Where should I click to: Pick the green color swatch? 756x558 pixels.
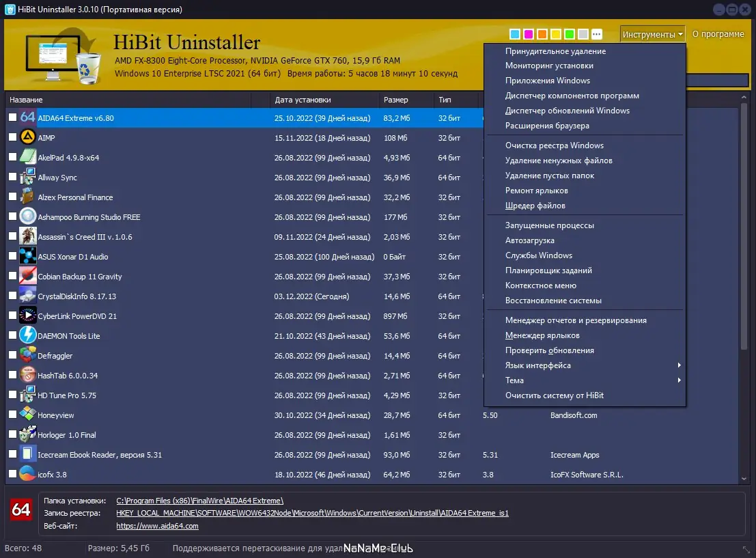570,33
